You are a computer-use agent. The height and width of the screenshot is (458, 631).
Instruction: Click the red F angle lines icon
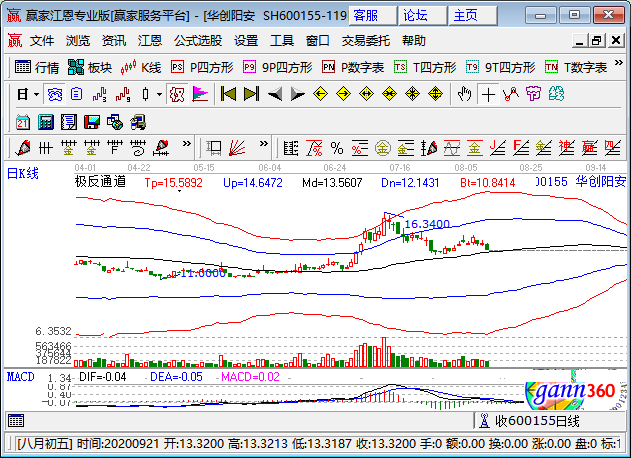pos(521,148)
